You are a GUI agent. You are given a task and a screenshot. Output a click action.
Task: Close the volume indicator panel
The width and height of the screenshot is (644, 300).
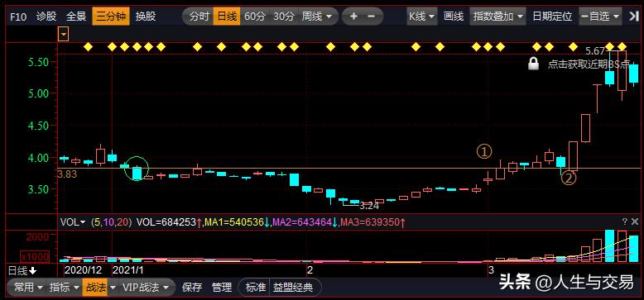click(635, 221)
